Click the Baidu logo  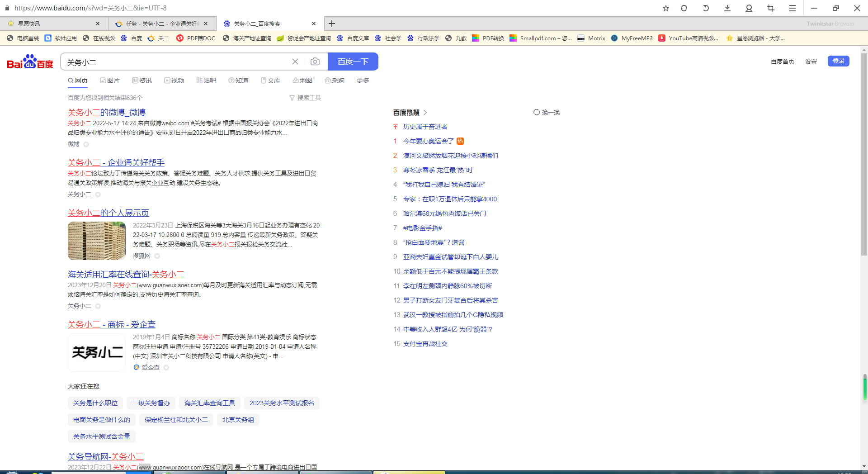[x=30, y=62]
